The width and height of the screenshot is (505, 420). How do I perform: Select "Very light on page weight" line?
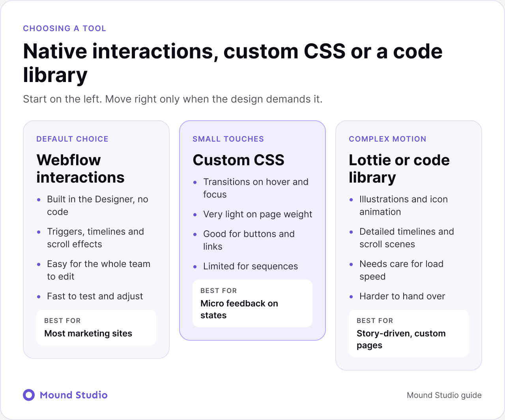[258, 214]
